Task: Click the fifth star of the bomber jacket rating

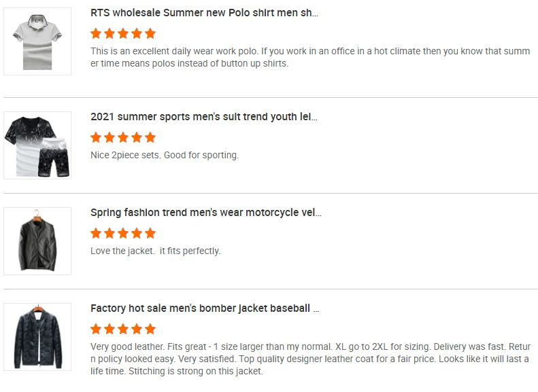Action: click(x=150, y=329)
